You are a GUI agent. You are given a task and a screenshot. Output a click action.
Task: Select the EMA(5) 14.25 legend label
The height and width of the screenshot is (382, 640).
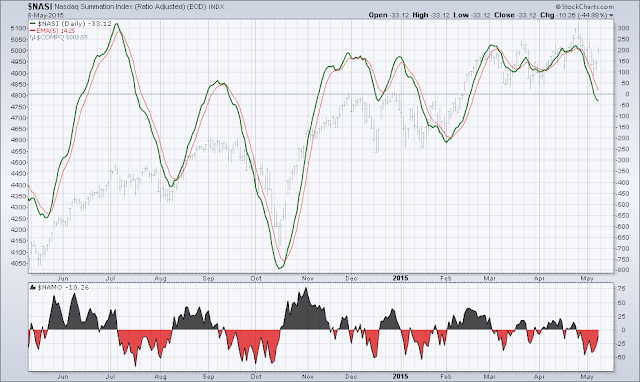click(x=56, y=31)
